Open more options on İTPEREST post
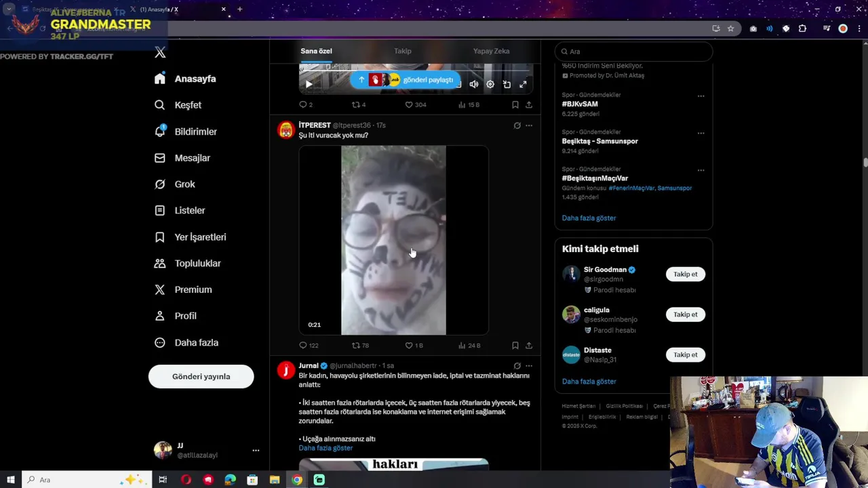Screen dimensions: 868x488 [x=529, y=125]
